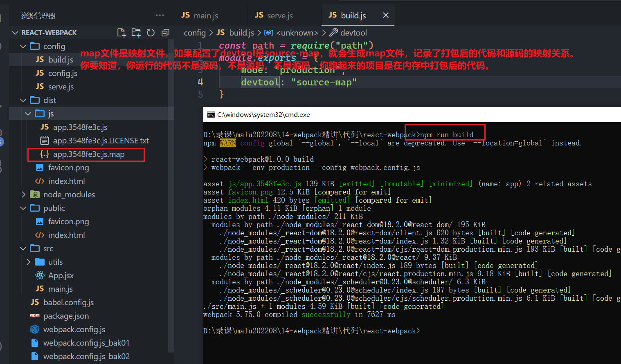
Task: Click the node_modules folder icon
Action: coord(35,194)
